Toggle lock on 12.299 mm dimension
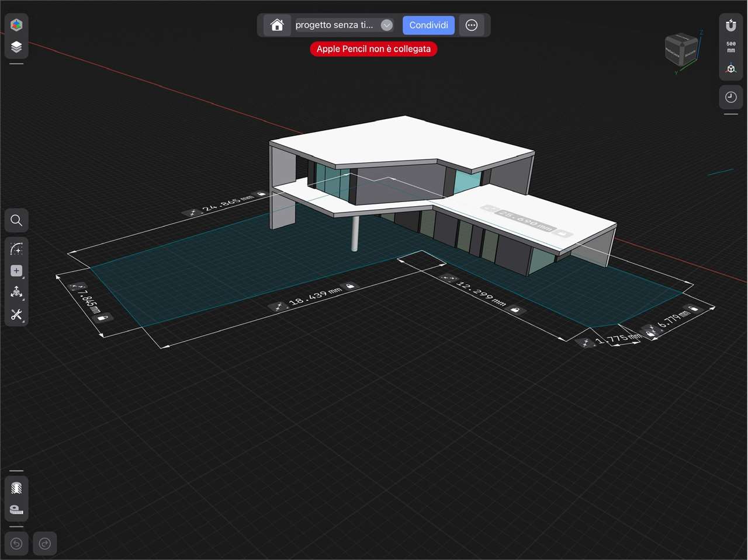 (x=515, y=309)
